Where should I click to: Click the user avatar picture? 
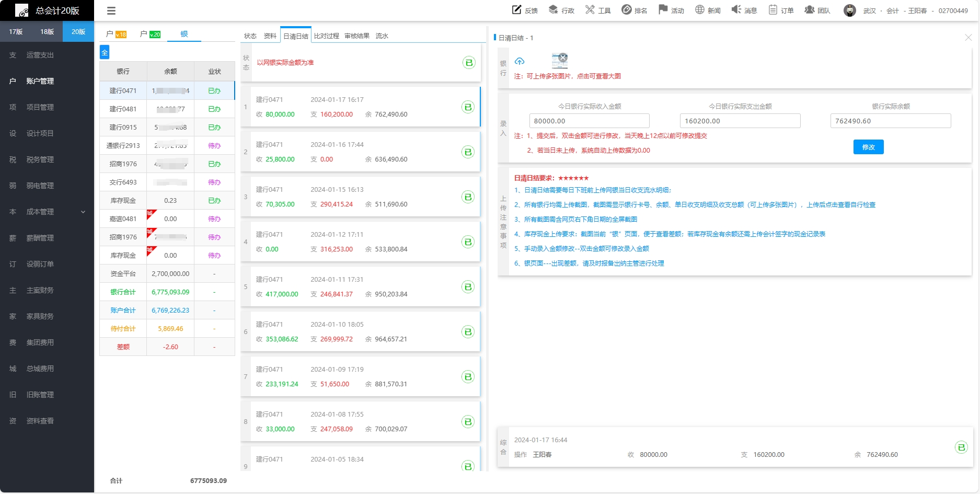point(849,10)
